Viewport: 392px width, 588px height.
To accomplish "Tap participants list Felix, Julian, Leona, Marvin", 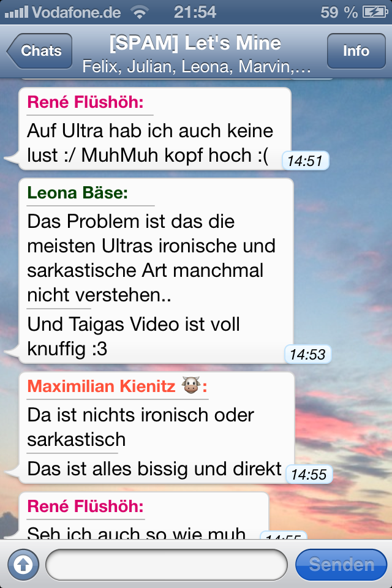I will (x=196, y=67).
